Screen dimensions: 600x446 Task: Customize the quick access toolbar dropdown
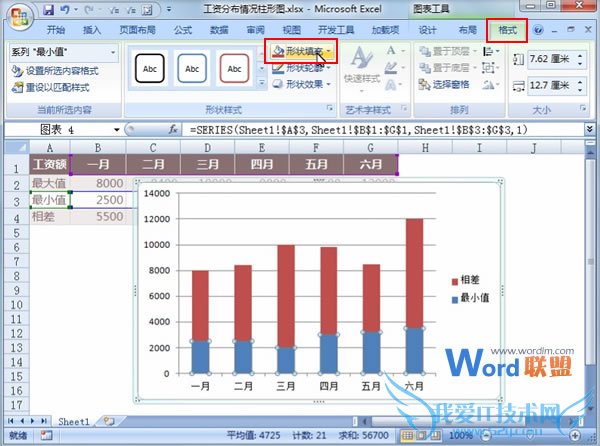[169, 9]
